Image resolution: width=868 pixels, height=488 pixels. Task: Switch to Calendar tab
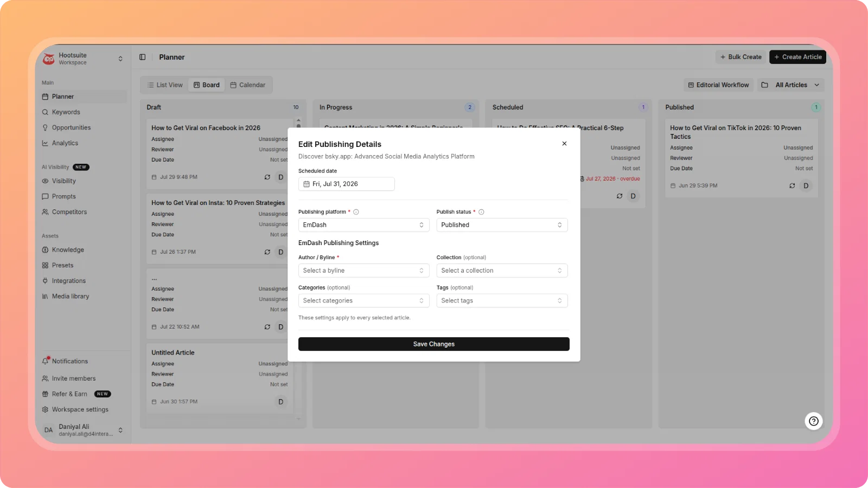coord(248,85)
